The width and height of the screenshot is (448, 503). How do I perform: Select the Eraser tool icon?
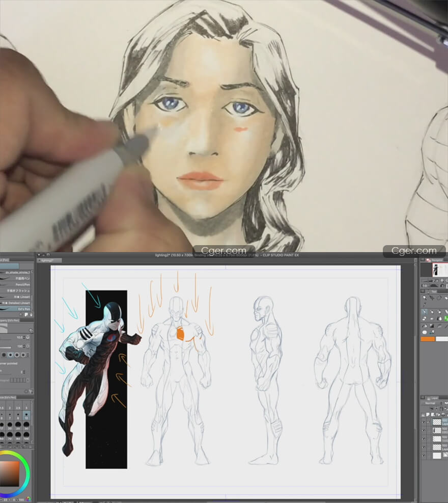coord(425,319)
